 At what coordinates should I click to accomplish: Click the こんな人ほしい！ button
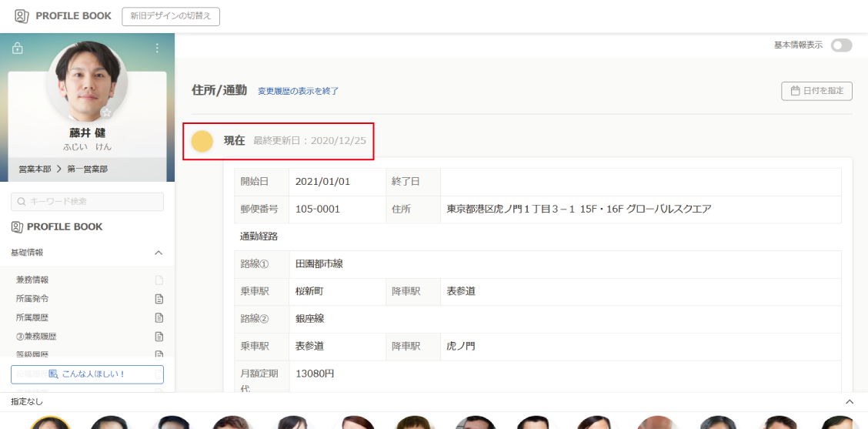87,374
